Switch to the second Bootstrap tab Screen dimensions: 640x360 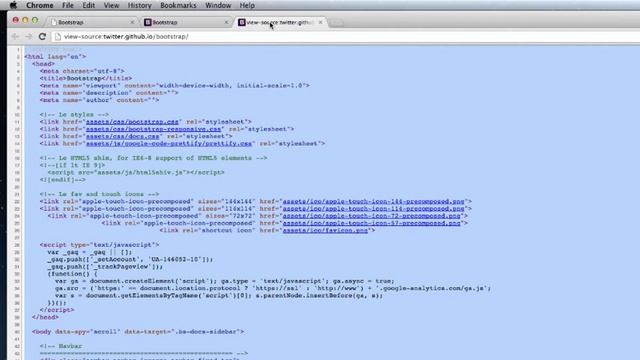click(186, 22)
